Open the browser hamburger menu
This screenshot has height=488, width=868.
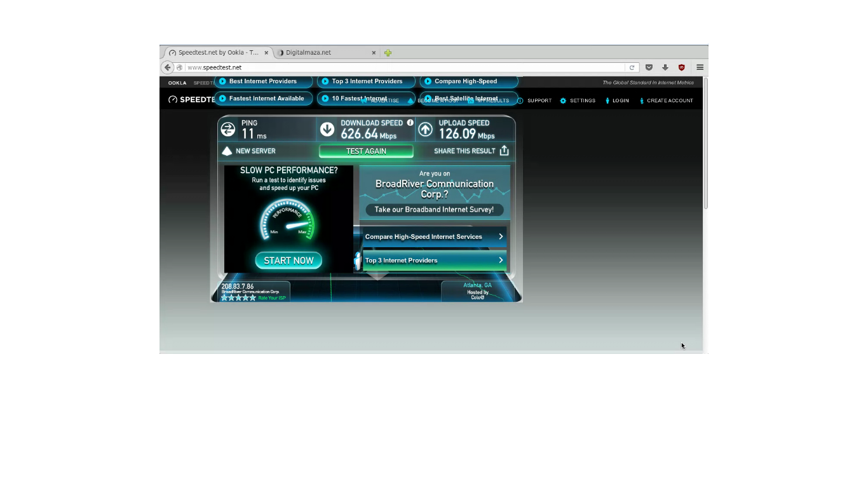(700, 67)
